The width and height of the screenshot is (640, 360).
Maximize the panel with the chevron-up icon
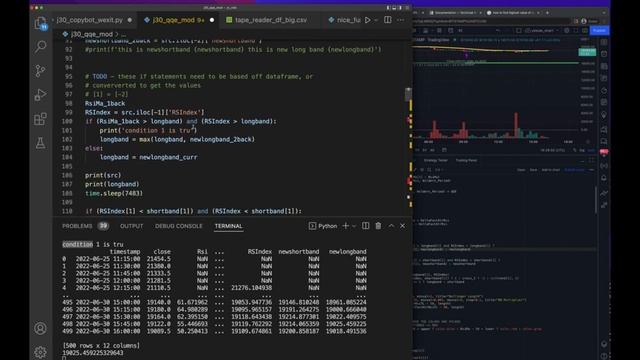coord(391,226)
